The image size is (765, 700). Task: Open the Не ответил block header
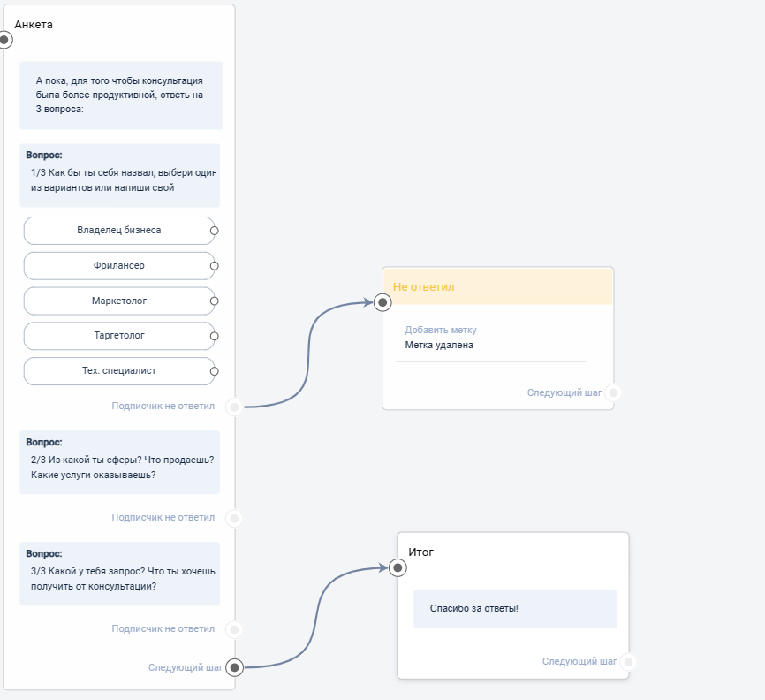[x=498, y=287]
